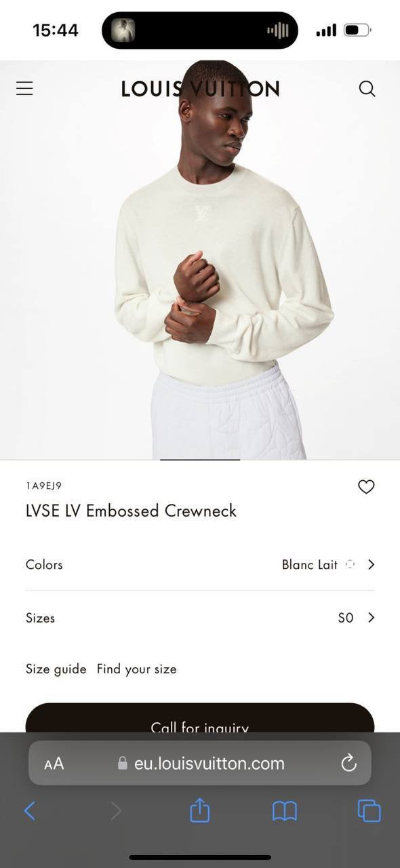The width and height of the screenshot is (400, 868).
Task: Open reader options with AA button
Action: 54,764
